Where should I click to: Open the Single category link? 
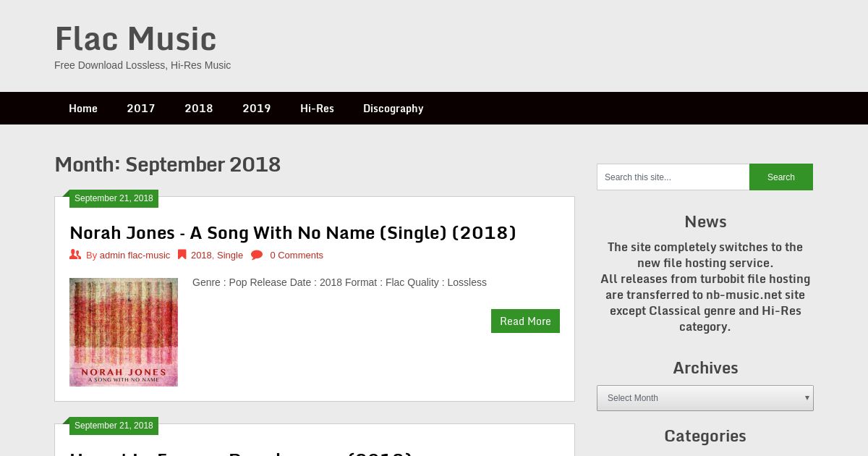230,255
